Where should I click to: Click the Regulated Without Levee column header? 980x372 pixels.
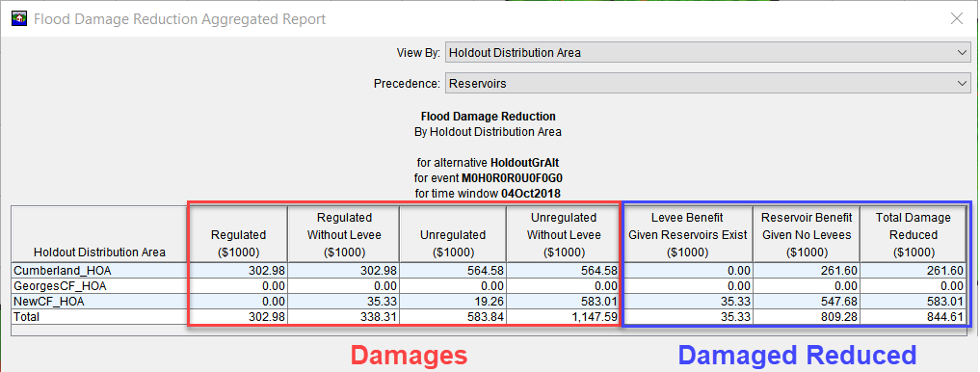(x=344, y=234)
